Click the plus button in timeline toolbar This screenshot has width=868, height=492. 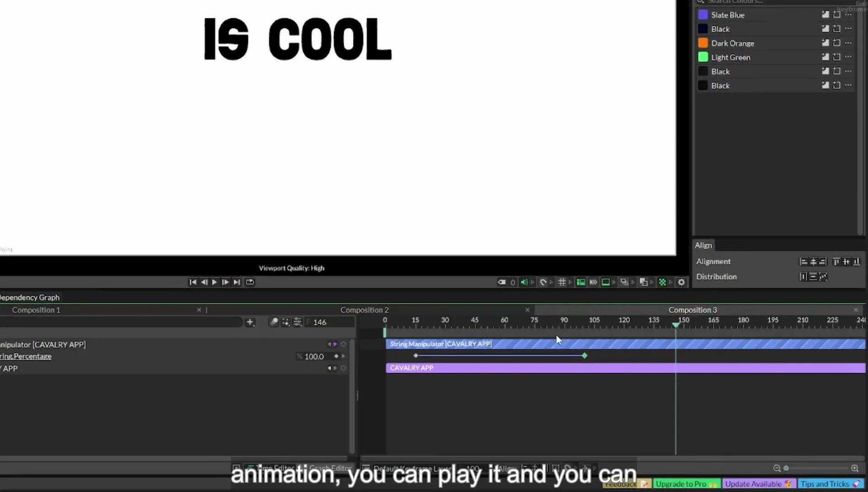click(x=250, y=322)
